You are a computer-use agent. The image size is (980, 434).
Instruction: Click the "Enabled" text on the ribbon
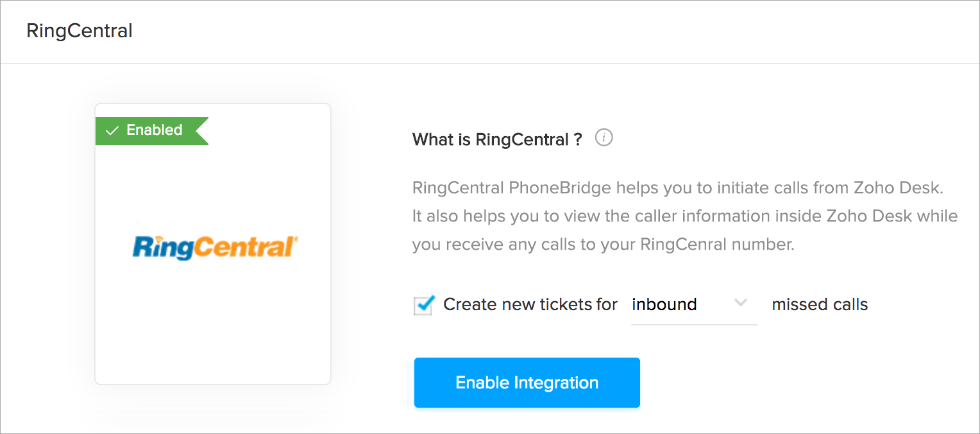[155, 130]
